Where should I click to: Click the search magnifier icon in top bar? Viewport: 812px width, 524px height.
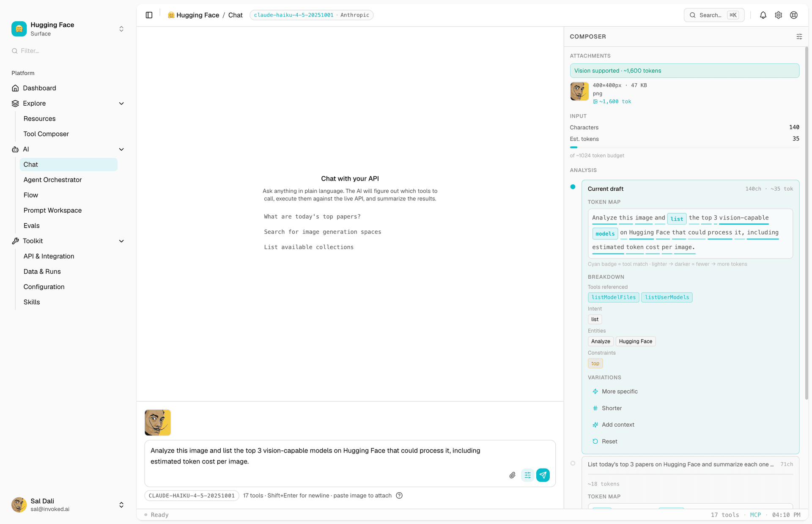tap(693, 15)
